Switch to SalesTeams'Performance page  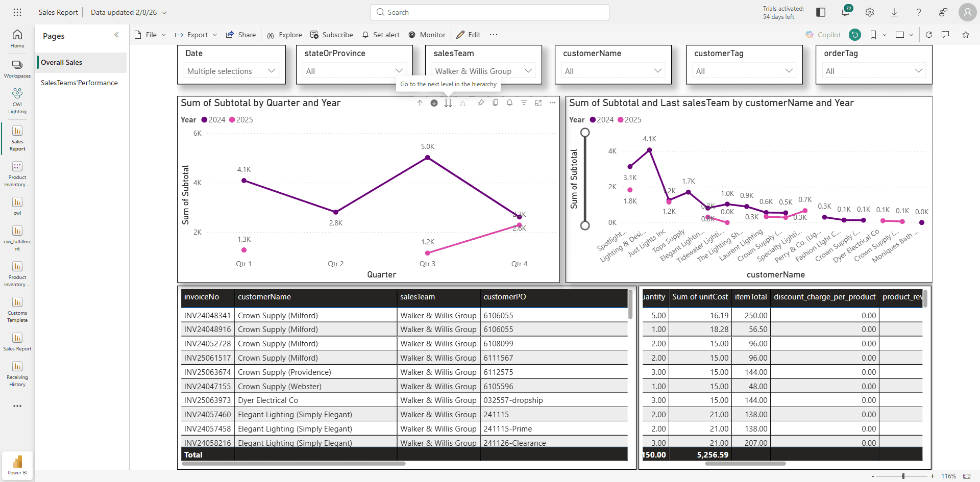[x=82, y=83]
